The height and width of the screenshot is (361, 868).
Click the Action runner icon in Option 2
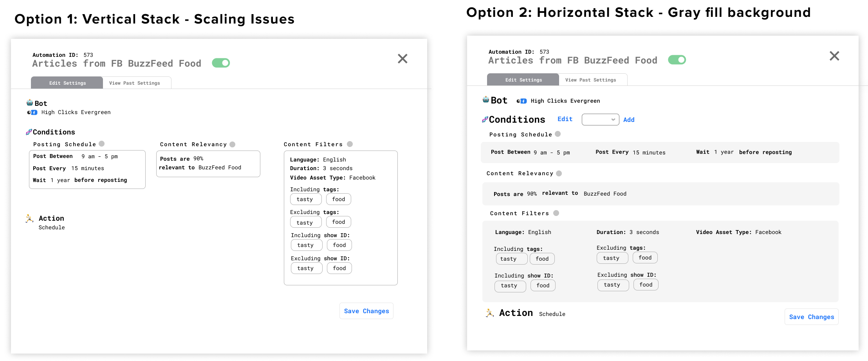point(489,313)
